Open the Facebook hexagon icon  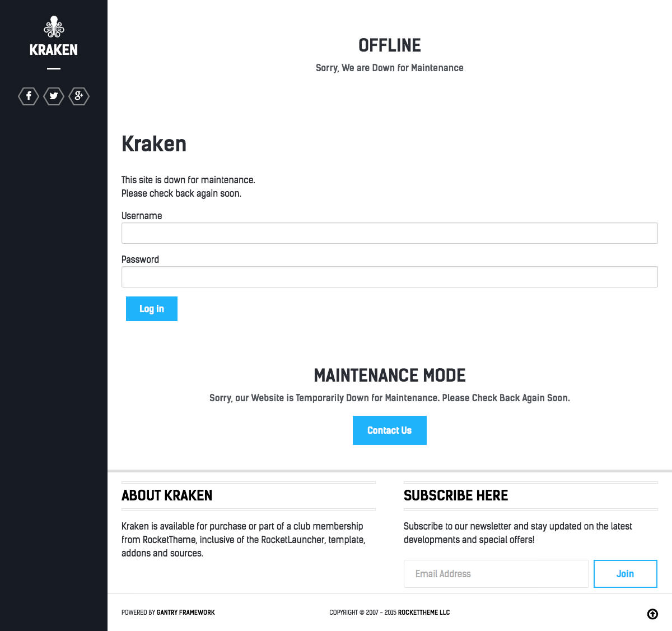tap(29, 96)
